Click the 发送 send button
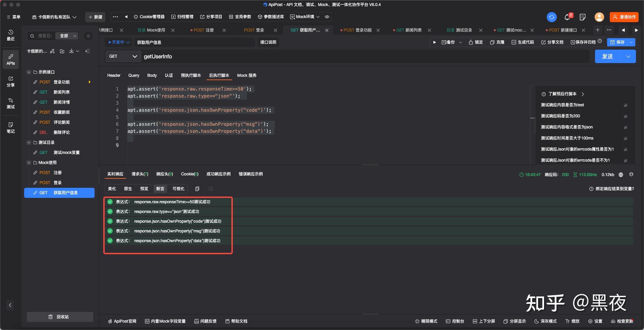 tap(607, 56)
